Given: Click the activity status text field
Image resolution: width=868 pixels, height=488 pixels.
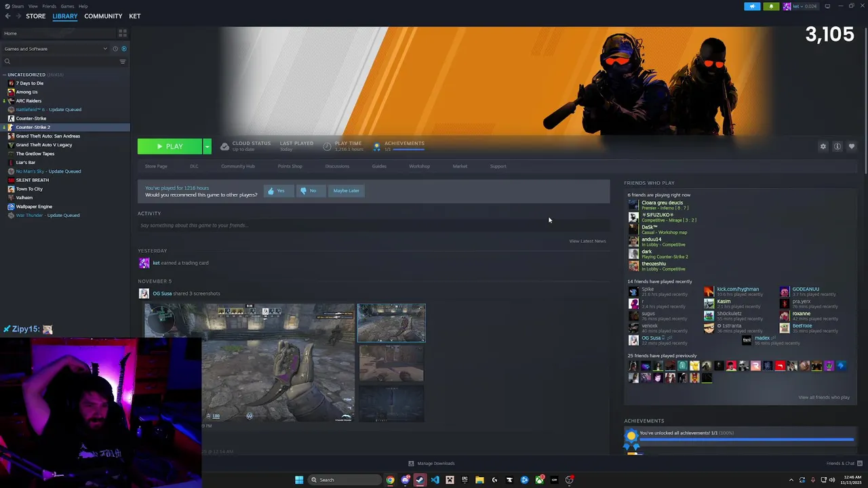Looking at the screenshot, I should [373, 225].
